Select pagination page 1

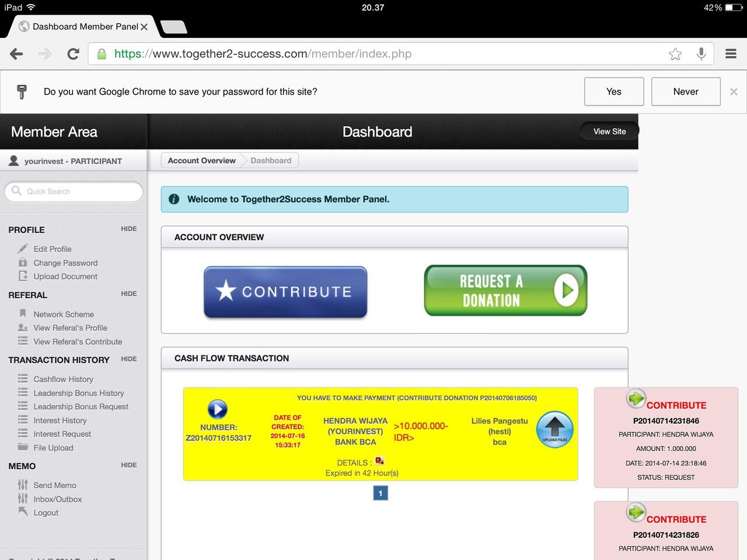(381, 494)
